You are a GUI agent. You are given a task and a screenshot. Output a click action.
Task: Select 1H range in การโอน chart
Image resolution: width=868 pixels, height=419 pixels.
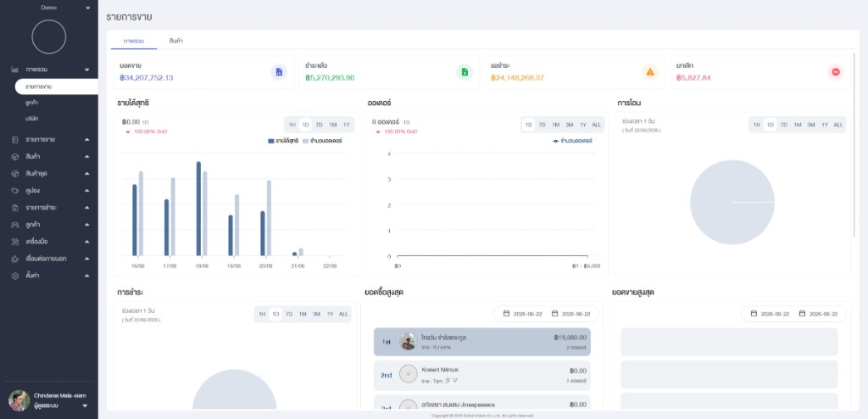point(757,126)
